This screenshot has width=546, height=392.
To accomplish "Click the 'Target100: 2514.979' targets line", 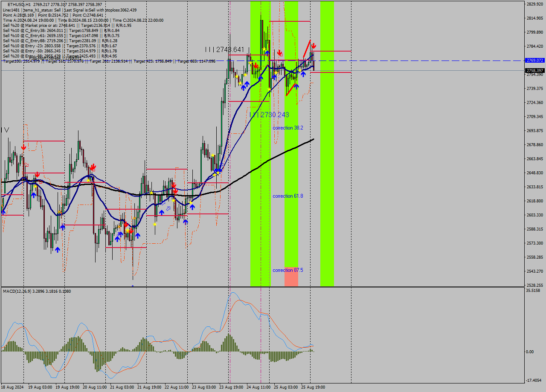I will tap(109, 61).
